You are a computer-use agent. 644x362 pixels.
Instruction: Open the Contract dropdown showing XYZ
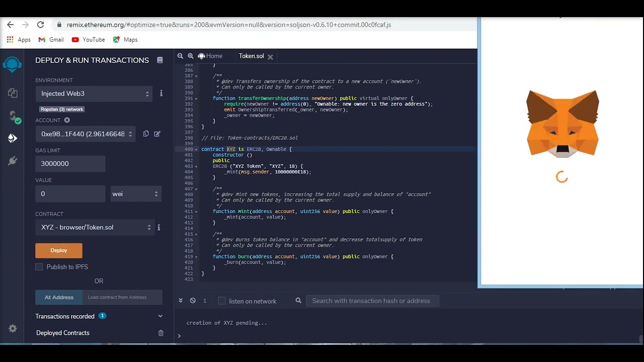pyautogui.click(x=94, y=227)
